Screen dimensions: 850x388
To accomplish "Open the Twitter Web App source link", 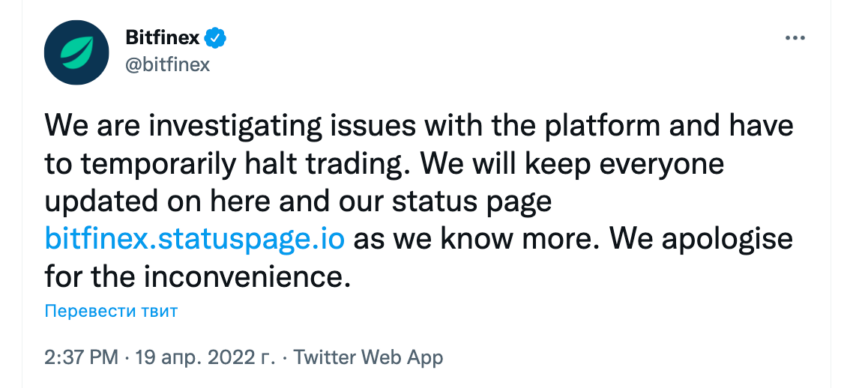I will [368, 358].
